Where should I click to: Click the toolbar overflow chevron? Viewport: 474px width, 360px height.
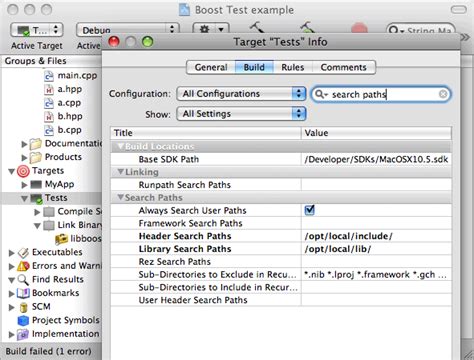466,37
